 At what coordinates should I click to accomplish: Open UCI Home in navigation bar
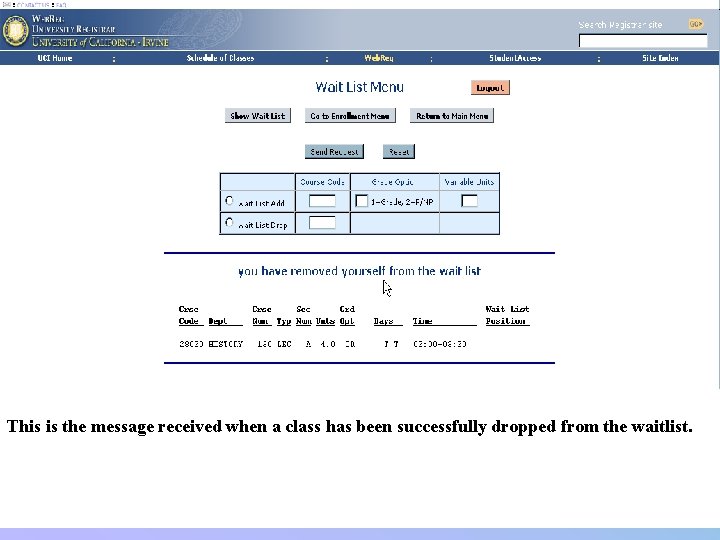55,58
